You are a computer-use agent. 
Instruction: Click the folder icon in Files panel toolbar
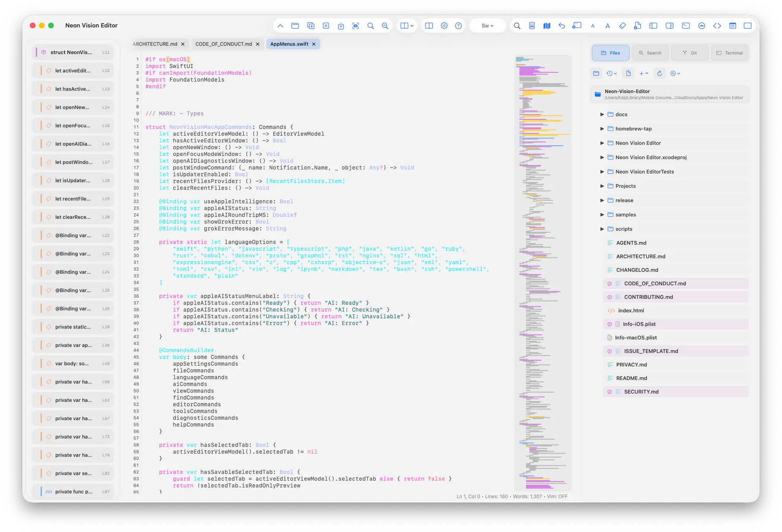click(596, 73)
